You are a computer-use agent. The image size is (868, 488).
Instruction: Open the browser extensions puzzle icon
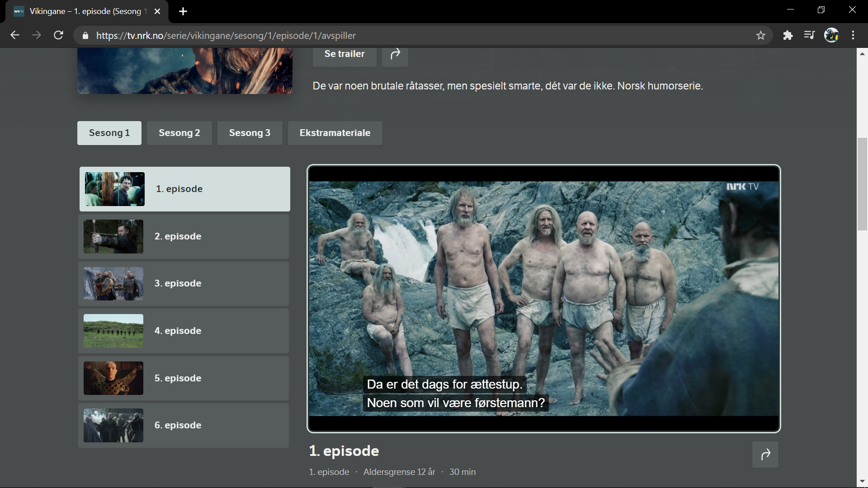788,35
